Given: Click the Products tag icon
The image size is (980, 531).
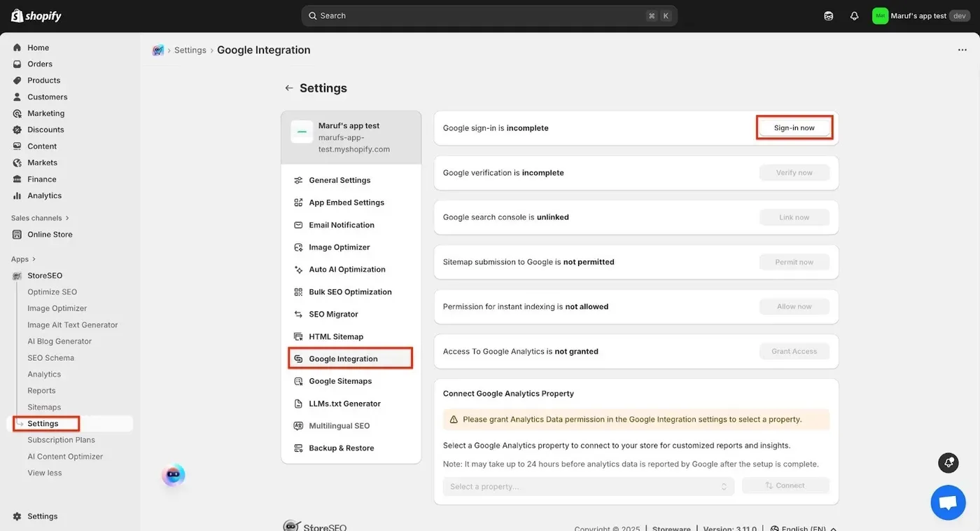Looking at the screenshot, I should coord(17,81).
